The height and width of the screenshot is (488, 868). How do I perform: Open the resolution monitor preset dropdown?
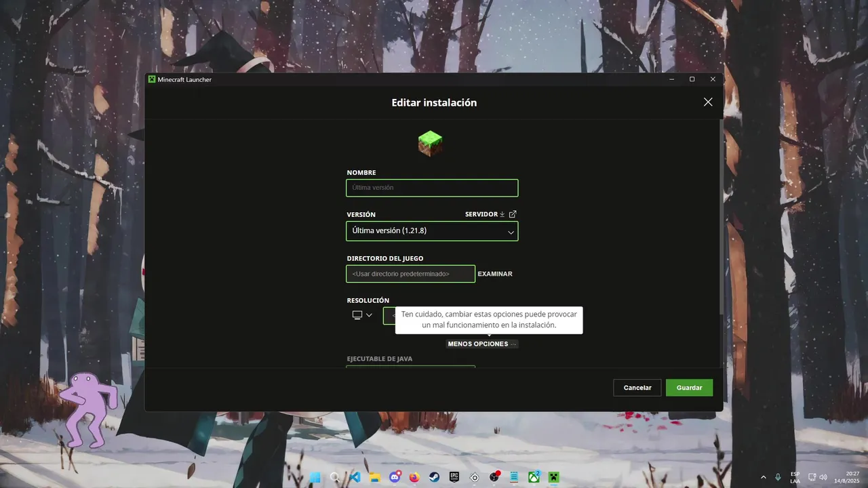362,315
